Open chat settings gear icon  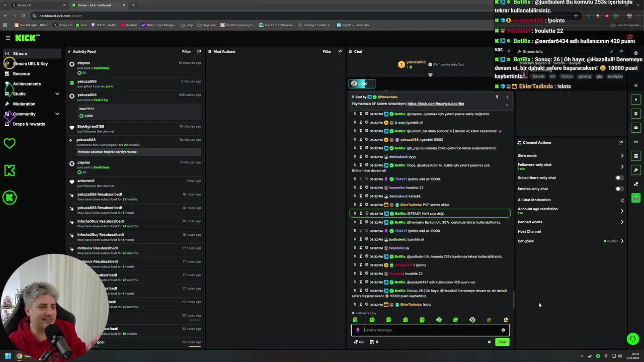point(489,342)
